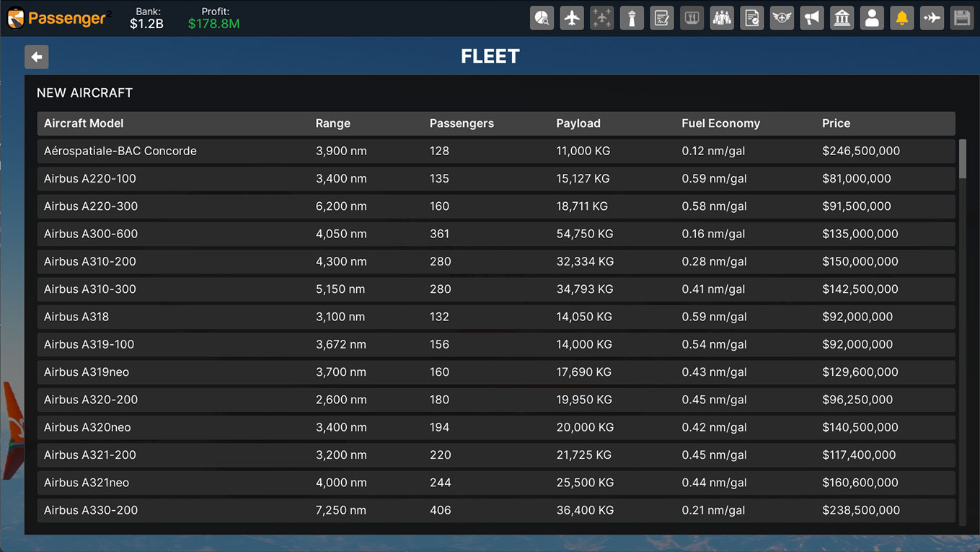The image size is (980, 552).
Task: Open the bank building icon
Action: [842, 18]
